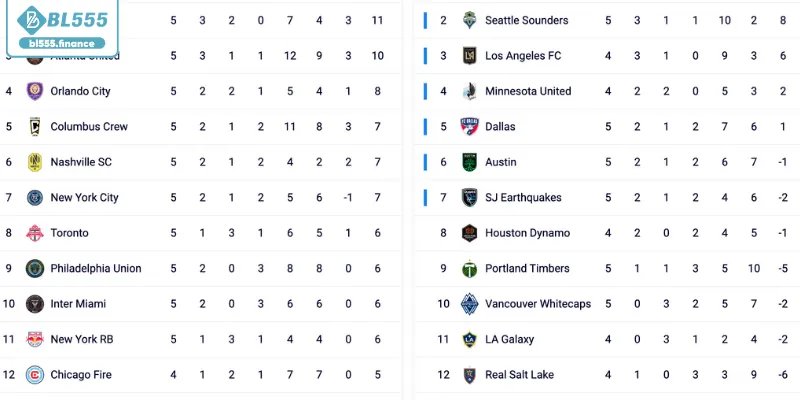
Task: Click the Los Angeles FC logo
Action: click(x=469, y=56)
